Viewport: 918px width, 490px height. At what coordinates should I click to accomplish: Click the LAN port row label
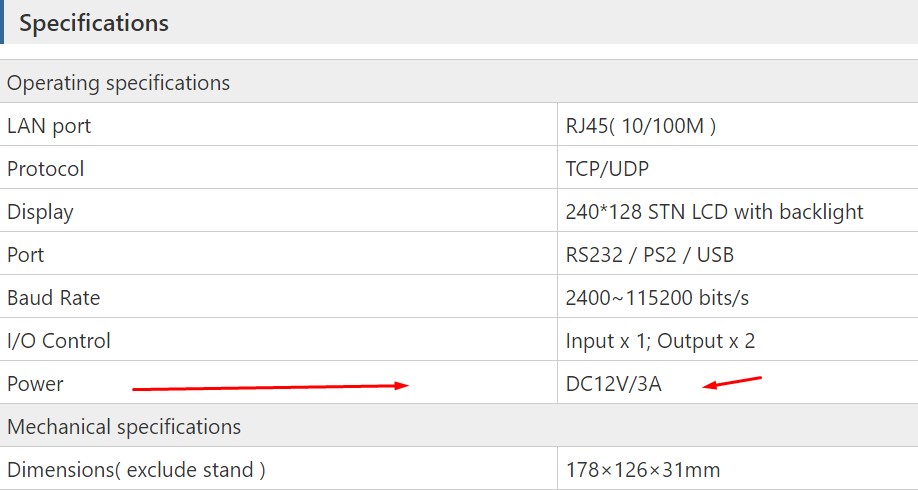pos(49,126)
